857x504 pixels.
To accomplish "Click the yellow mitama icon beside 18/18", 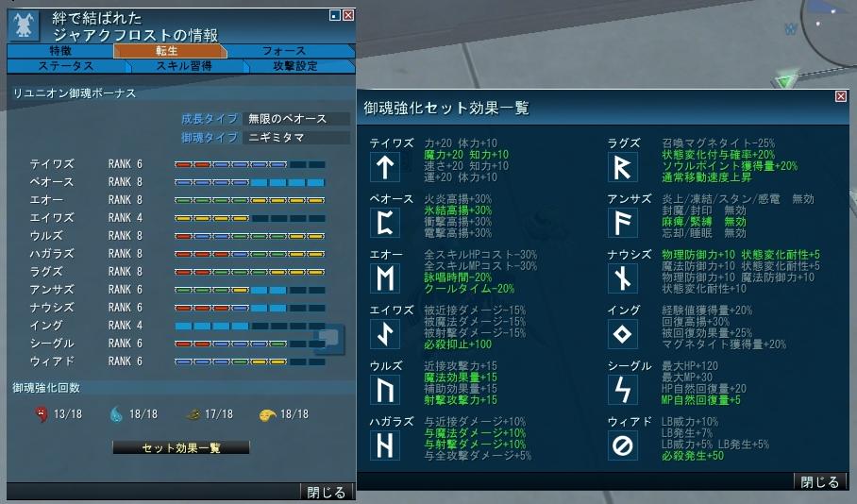I will point(267,415).
